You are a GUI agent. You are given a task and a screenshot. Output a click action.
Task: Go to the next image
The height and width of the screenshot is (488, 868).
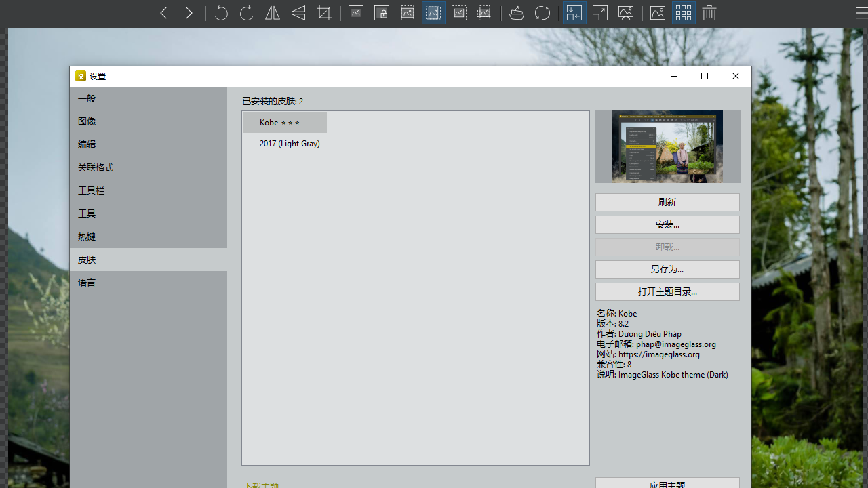[x=189, y=13]
